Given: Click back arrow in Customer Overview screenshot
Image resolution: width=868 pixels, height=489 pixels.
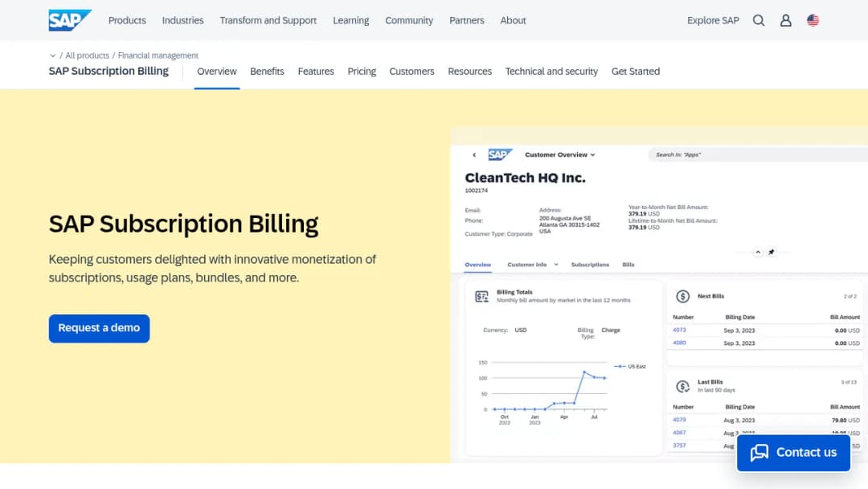Looking at the screenshot, I should coord(474,155).
